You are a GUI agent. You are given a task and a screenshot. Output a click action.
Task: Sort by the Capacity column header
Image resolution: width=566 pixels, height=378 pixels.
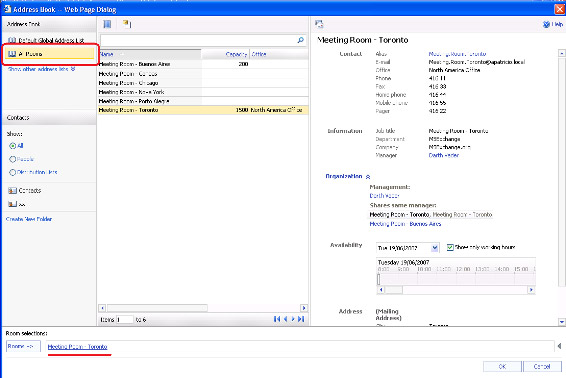[x=226, y=54]
